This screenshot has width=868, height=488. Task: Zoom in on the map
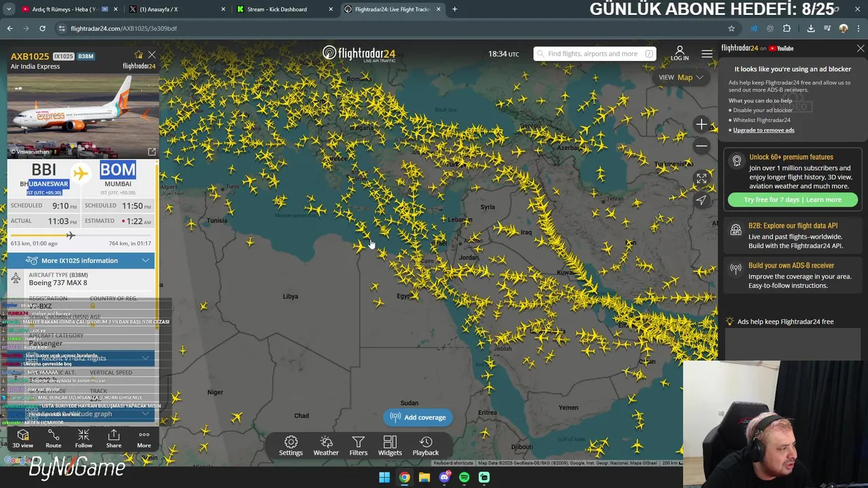(x=701, y=125)
